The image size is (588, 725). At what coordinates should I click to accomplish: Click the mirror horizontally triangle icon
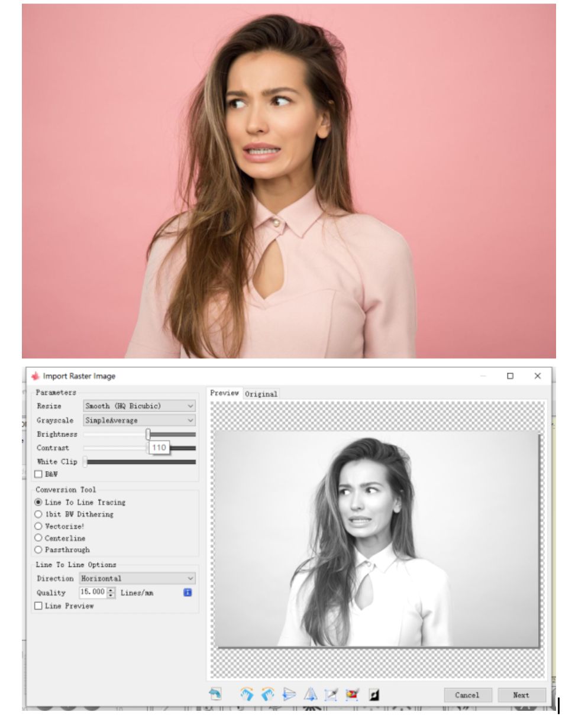[x=289, y=694]
